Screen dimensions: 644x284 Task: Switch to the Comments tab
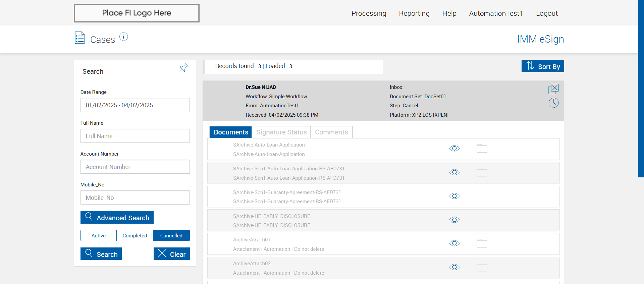tap(331, 132)
